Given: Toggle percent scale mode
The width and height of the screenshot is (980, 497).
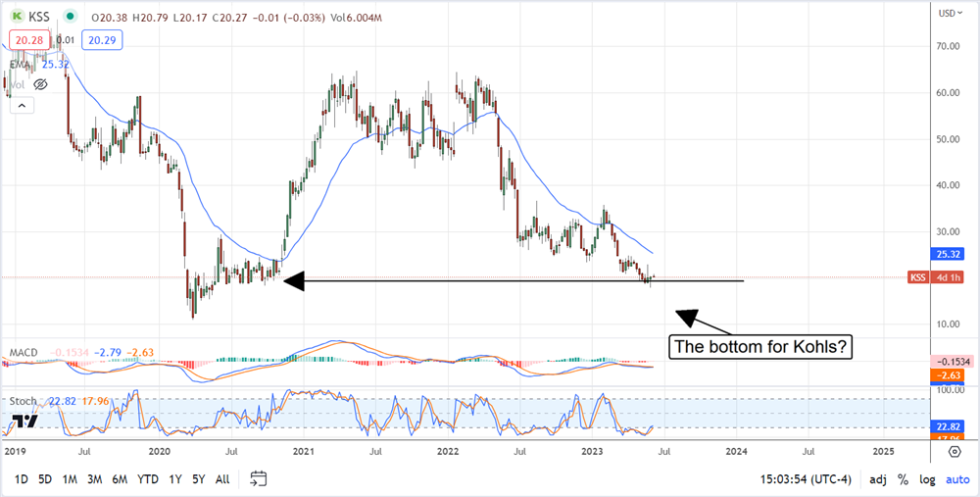Looking at the screenshot, I should (x=902, y=479).
